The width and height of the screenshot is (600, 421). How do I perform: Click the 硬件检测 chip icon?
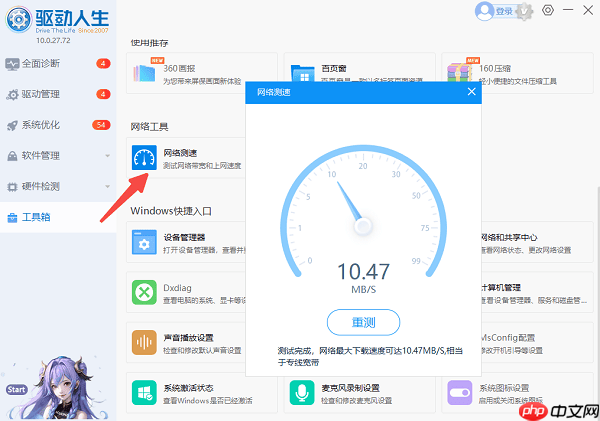point(12,187)
